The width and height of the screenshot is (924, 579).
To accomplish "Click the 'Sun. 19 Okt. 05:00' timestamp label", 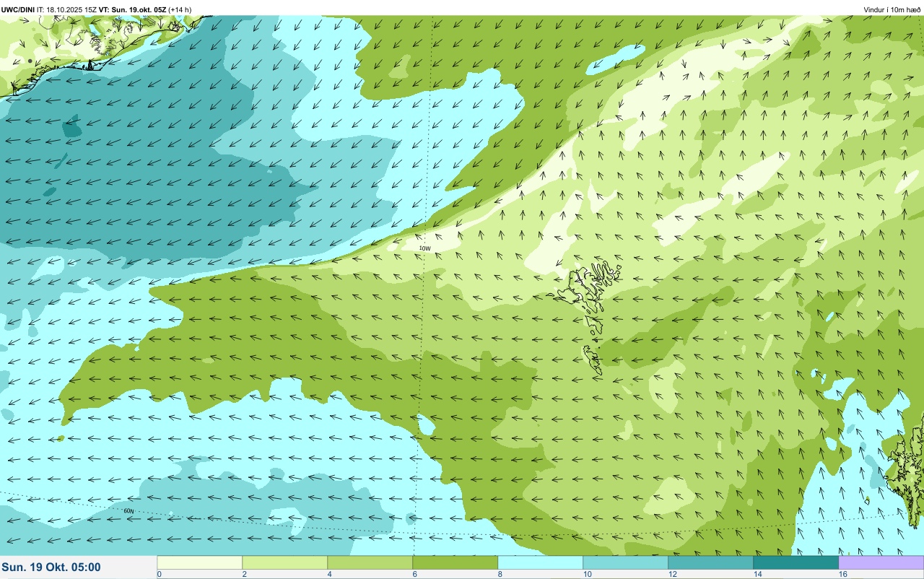I will 51,567.
